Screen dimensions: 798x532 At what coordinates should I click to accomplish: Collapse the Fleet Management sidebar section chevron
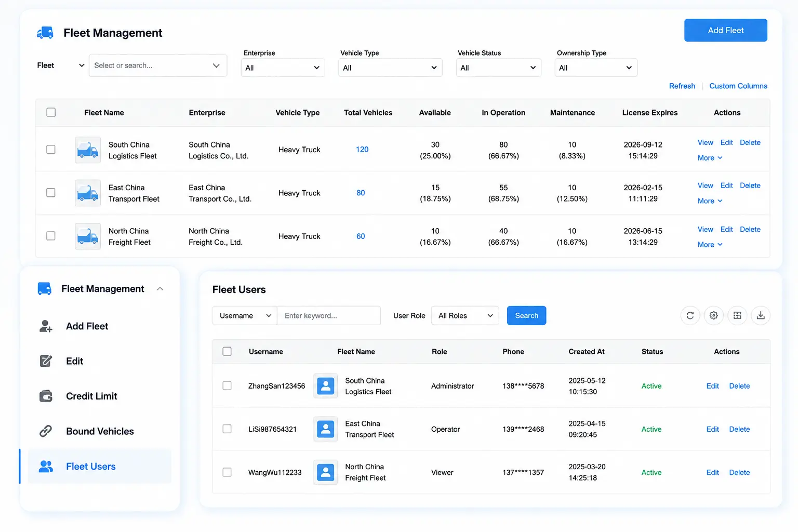tap(160, 289)
